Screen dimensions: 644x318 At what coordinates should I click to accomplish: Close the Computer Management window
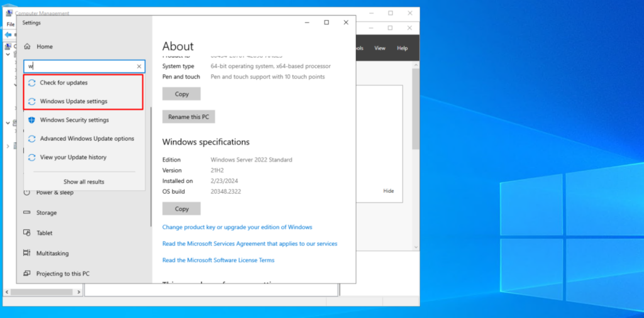410,13
